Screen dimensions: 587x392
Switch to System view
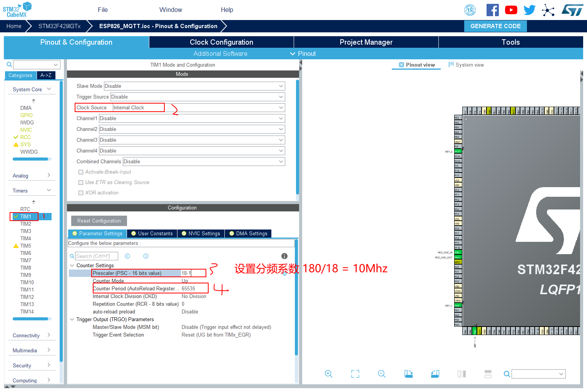466,65
